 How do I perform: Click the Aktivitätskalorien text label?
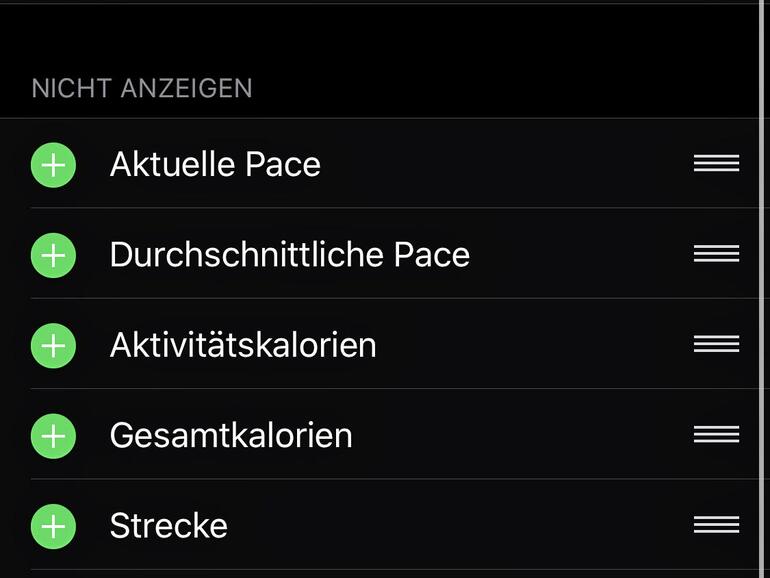pyautogui.click(x=243, y=345)
